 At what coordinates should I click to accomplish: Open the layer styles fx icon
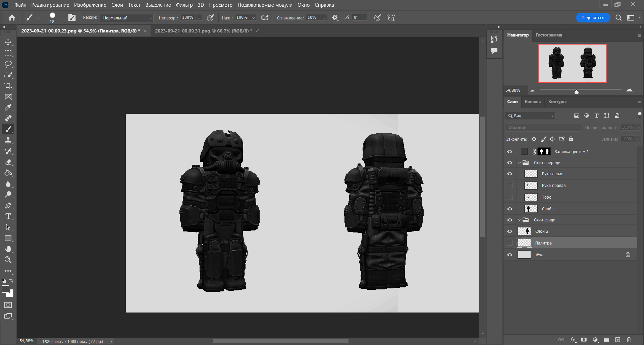point(573,340)
